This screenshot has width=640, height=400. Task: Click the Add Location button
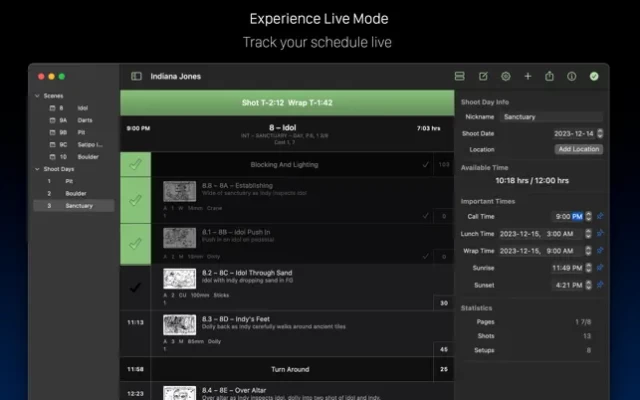point(578,149)
